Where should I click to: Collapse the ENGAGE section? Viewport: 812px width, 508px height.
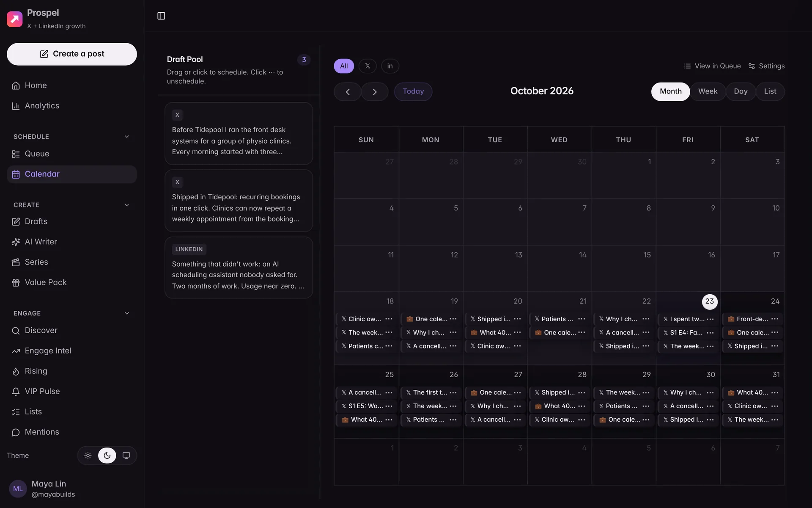click(x=127, y=313)
